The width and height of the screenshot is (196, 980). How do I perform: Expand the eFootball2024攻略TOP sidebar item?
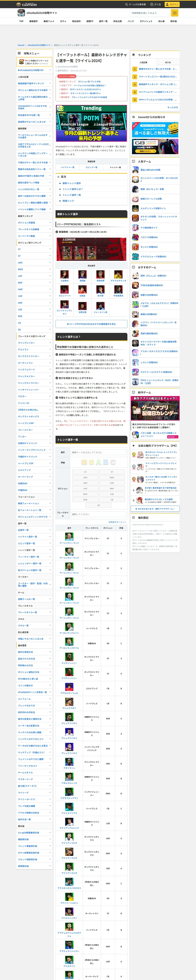click(x=34, y=70)
